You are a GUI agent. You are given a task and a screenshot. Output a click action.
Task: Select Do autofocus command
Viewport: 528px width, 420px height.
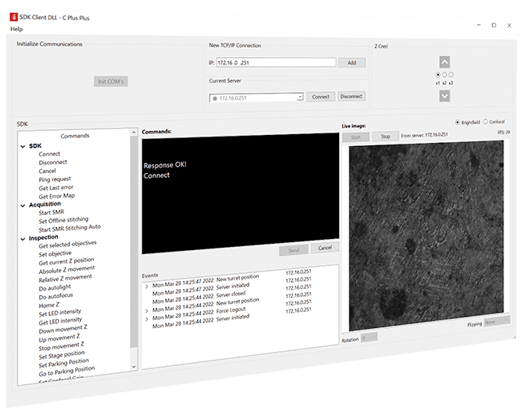click(56, 296)
